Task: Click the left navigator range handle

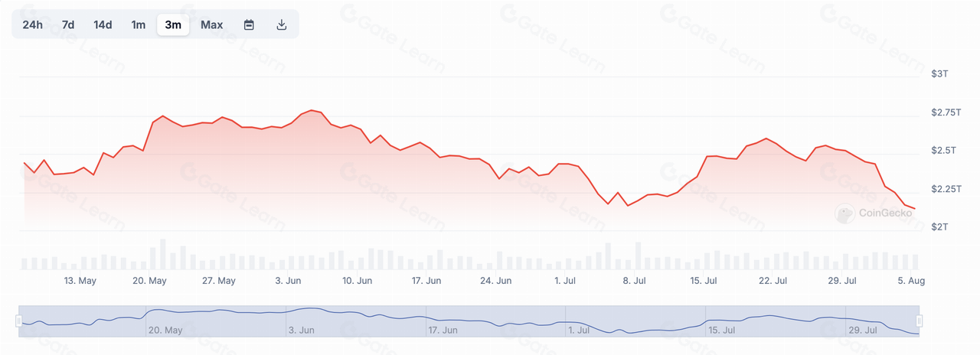Action: 19,321
